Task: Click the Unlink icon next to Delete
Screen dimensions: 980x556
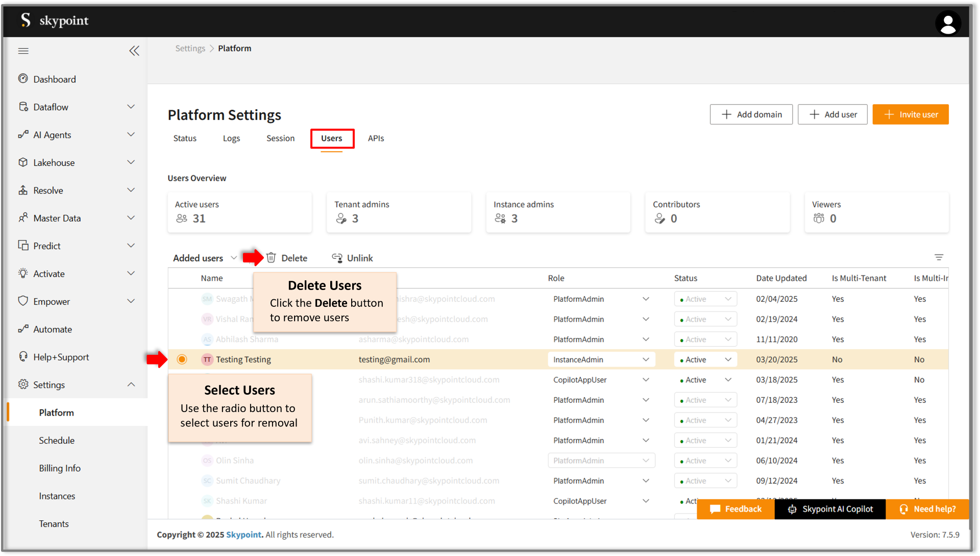Action: 337,258
